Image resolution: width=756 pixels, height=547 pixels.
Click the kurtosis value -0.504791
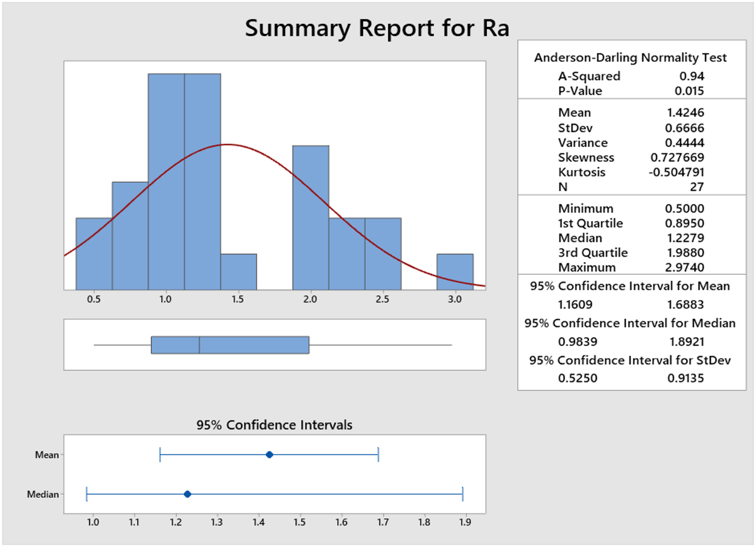coord(675,172)
